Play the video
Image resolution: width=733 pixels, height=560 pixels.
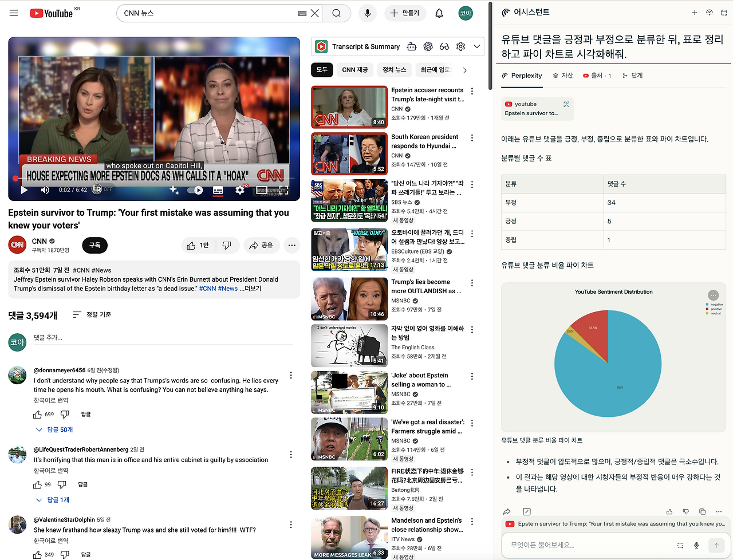click(24, 190)
